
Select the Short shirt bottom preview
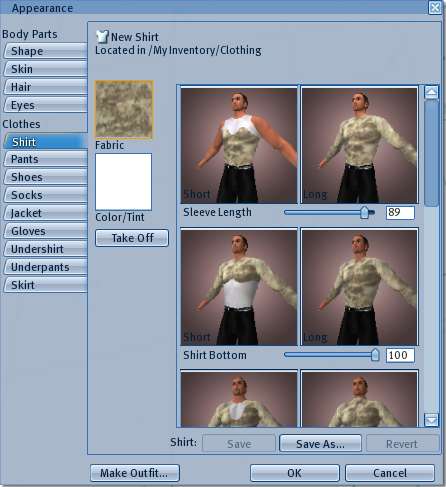(x=239, y=287)
